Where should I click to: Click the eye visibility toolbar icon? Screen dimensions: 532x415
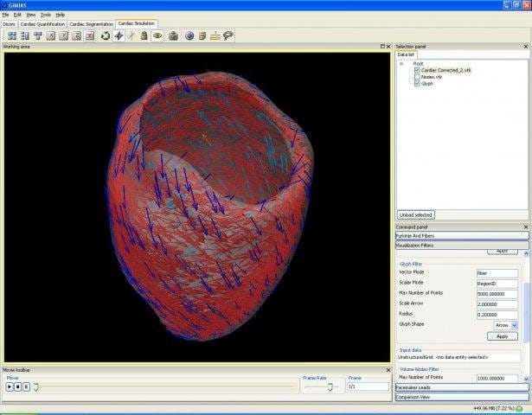pos(157,35)
